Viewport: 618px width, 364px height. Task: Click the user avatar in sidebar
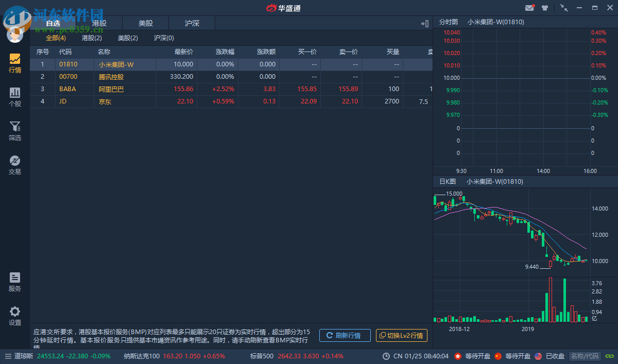pos(15,34)
